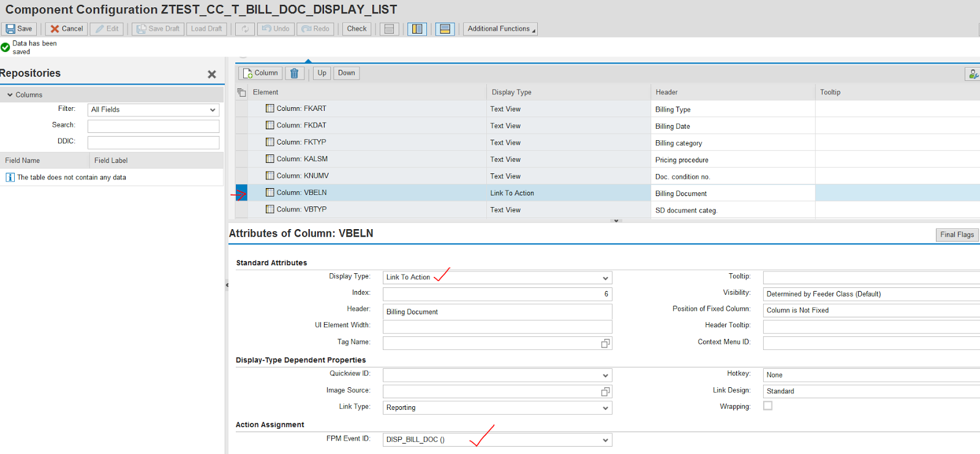The width and height of the screenshot is (980, 454).
Task: Toggle the side-by-side panel layout icon
Action: point(417,29)
